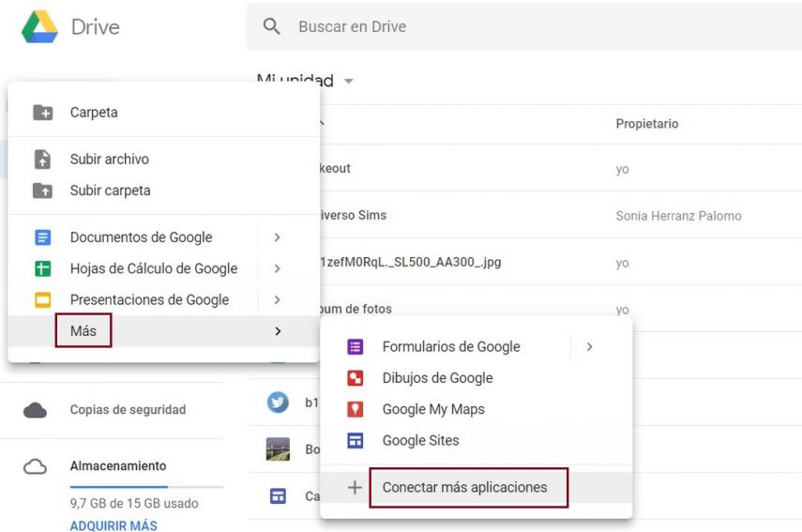Click the Copias de seguridad cloud icon

click(36, 410)
